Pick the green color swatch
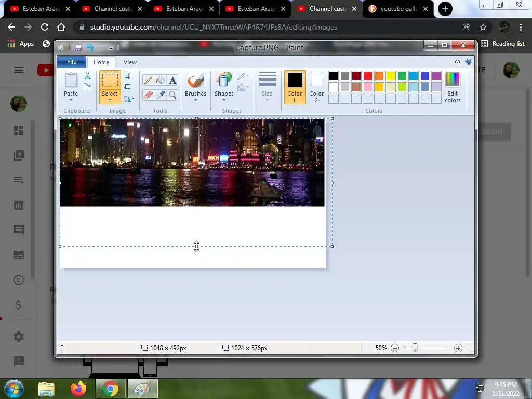The image size is (532, 399). click(402, 76)
